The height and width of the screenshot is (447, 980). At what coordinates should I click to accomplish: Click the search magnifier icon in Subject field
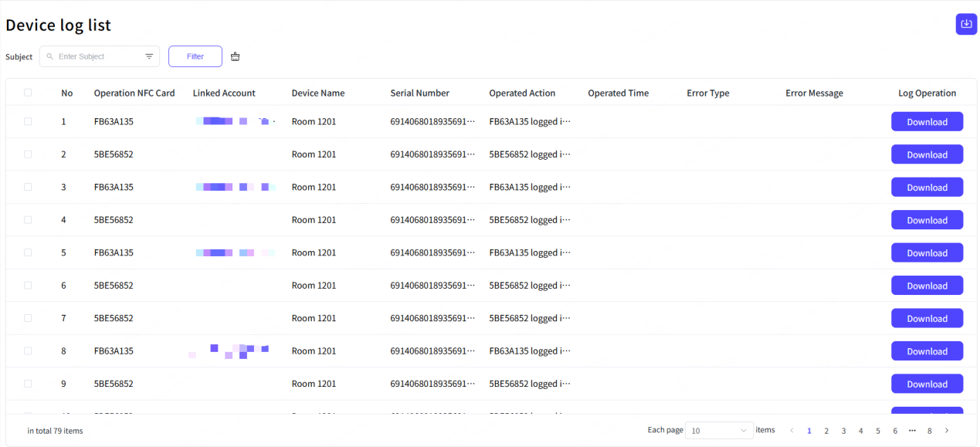pos(50,56)
